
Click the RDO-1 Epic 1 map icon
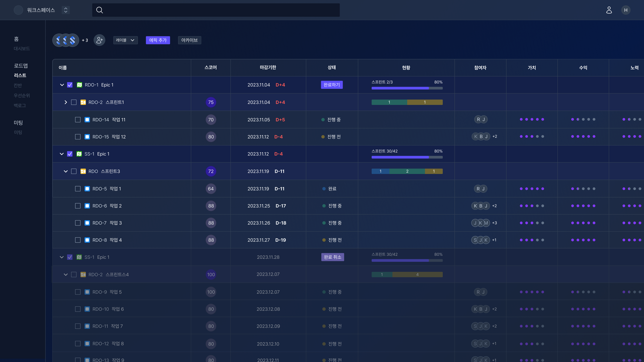pyautogui.click(x=79, y=85)
